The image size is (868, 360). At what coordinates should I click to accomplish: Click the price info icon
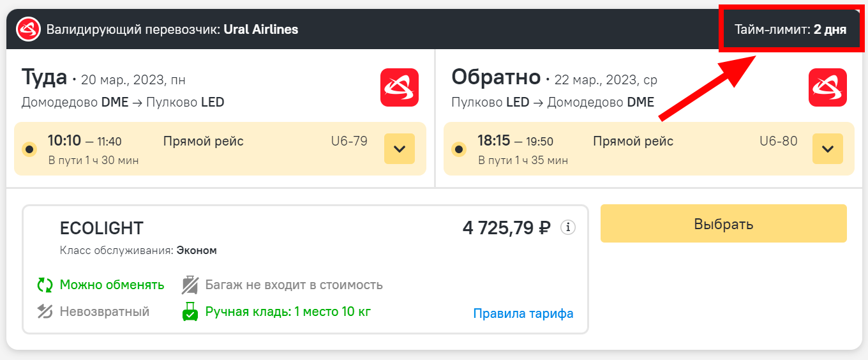point(568,227)
